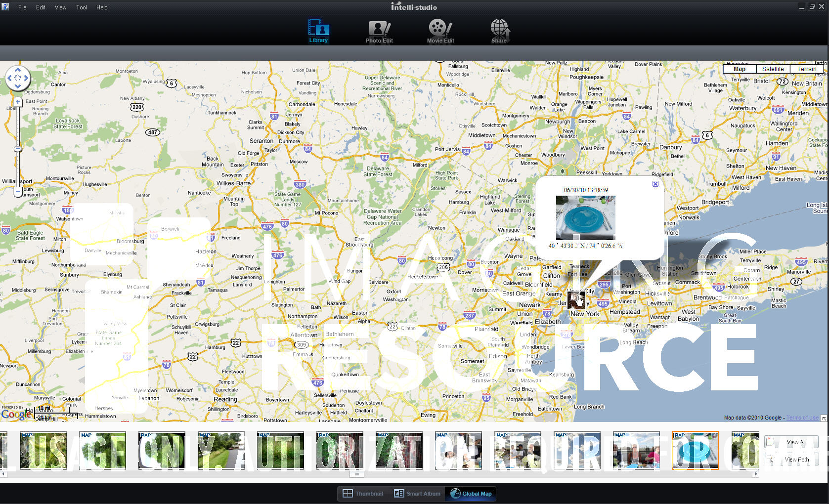Screen dimensions: 829x504
Task: Switch to the Smart Album tab
Action: coord(418,494)
